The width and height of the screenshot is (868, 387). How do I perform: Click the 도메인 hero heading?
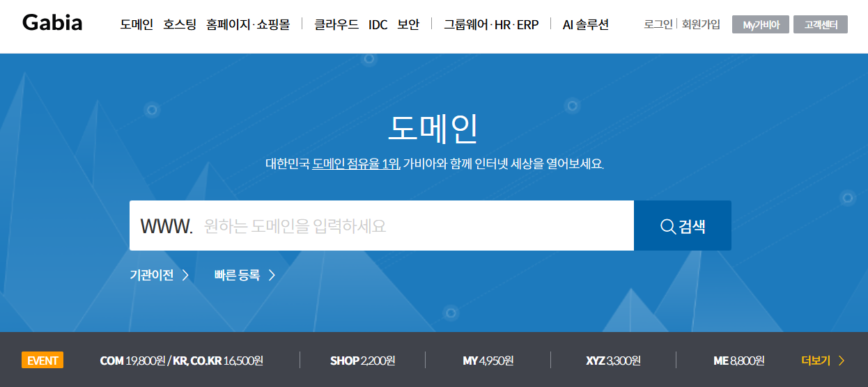(x=433, y=128)
